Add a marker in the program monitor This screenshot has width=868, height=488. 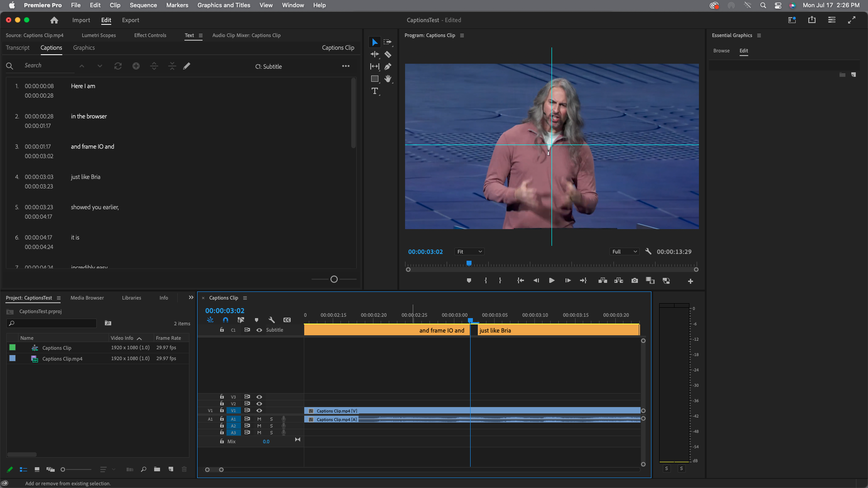point(469,281)
